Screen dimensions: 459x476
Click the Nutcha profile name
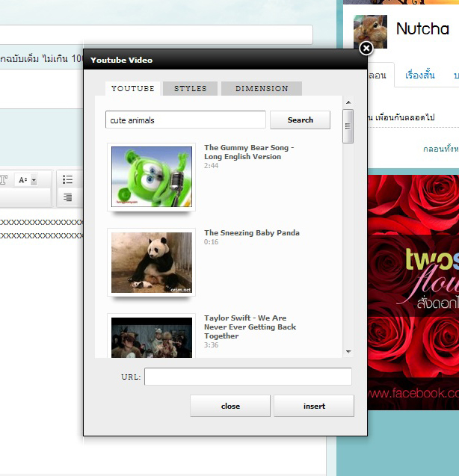(422, 29)
